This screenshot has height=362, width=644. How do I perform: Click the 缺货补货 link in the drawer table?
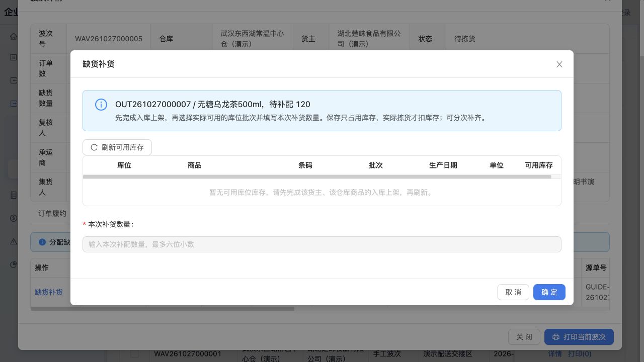[49, 292]
